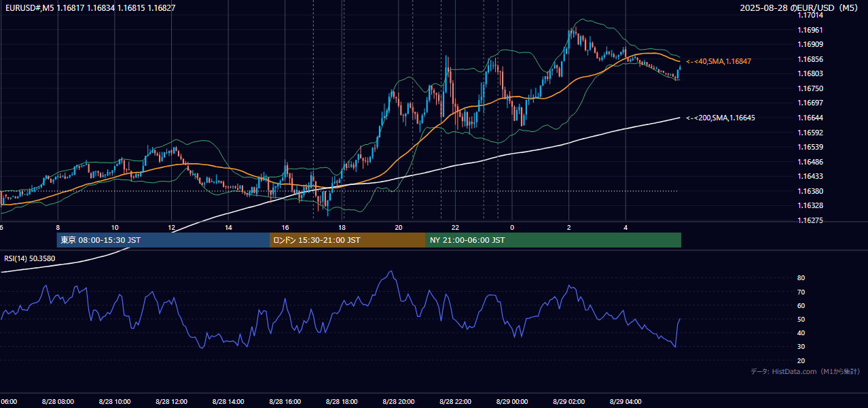The image size is (868, 408).
Task: Select the NY 21:00-06:00 JST session bar
Action: coord(554,240)
